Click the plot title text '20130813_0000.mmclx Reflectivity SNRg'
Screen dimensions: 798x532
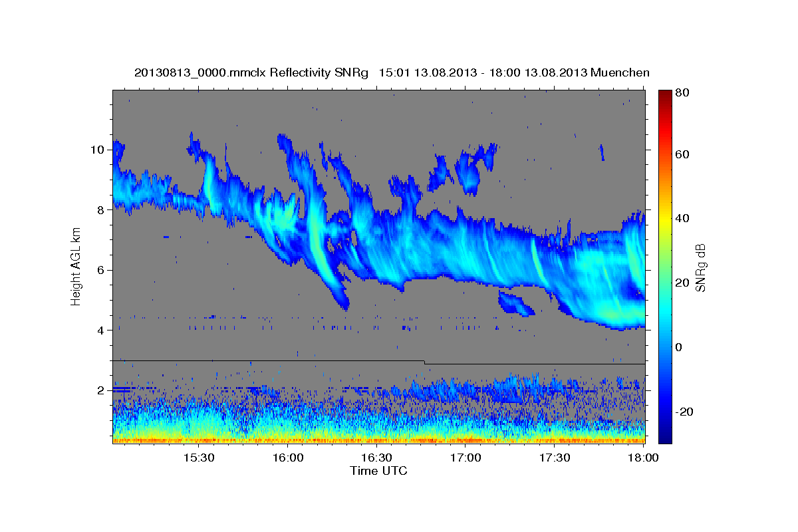point(251,72)
